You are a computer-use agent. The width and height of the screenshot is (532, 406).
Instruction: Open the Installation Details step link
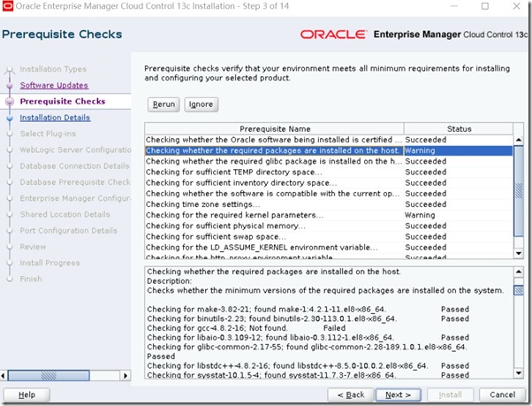[x=55, y=118]
